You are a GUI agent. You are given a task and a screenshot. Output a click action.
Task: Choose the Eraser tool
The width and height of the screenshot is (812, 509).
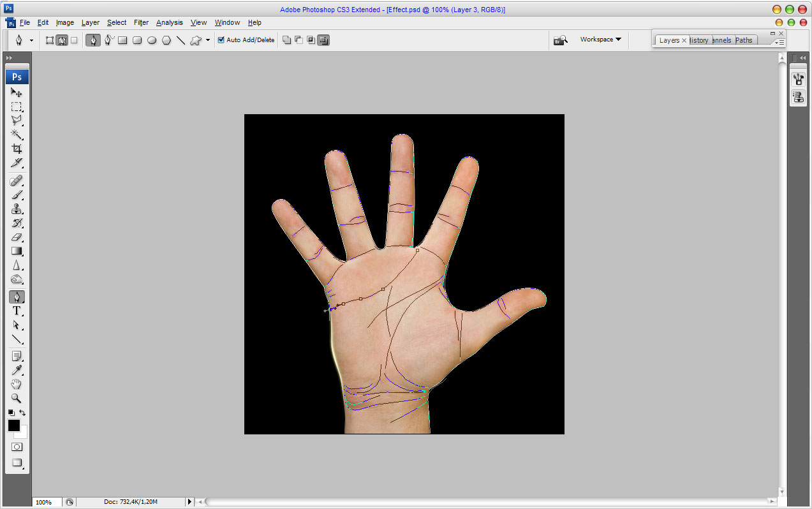(x=17, y=237)
